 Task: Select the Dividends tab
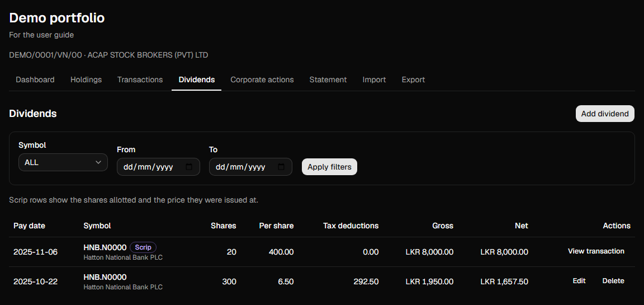point(197,79)
